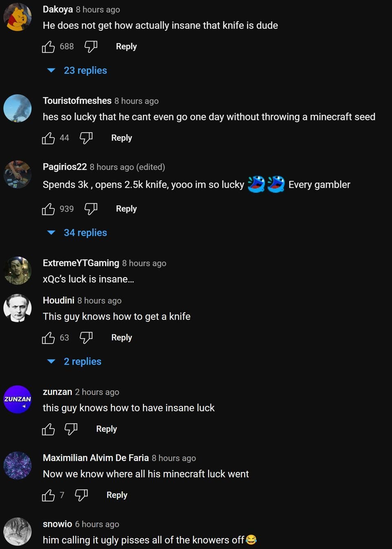Reply to zunzan's comment

pos(106,429)
